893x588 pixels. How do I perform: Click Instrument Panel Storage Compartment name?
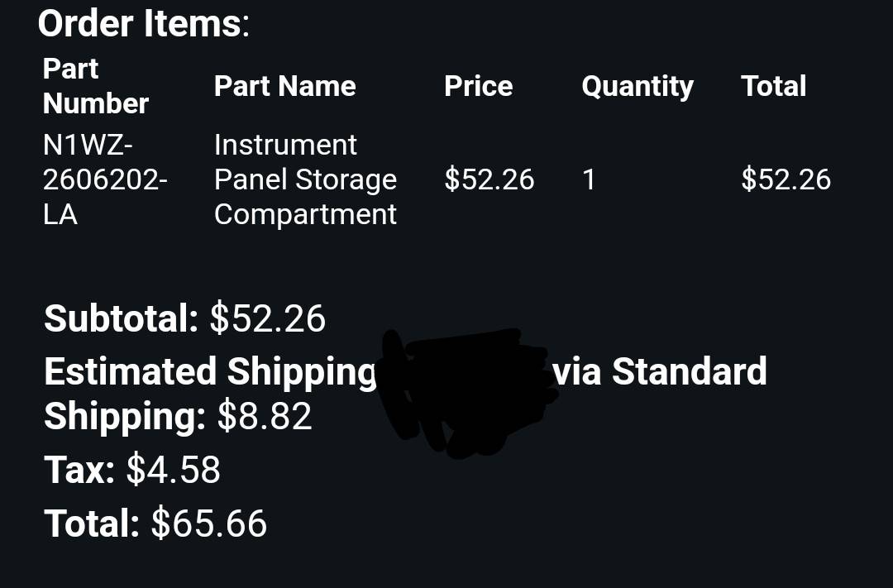(x=305, y=179)
